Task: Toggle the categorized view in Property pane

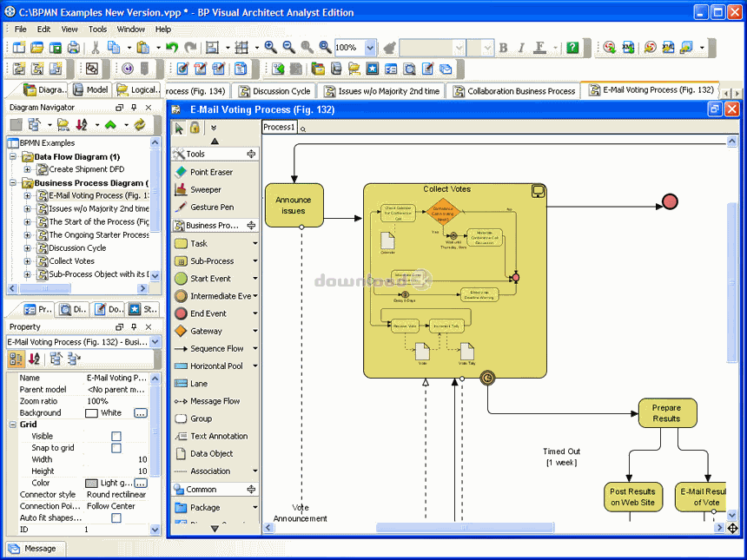Action: click(x=17, y=359)
